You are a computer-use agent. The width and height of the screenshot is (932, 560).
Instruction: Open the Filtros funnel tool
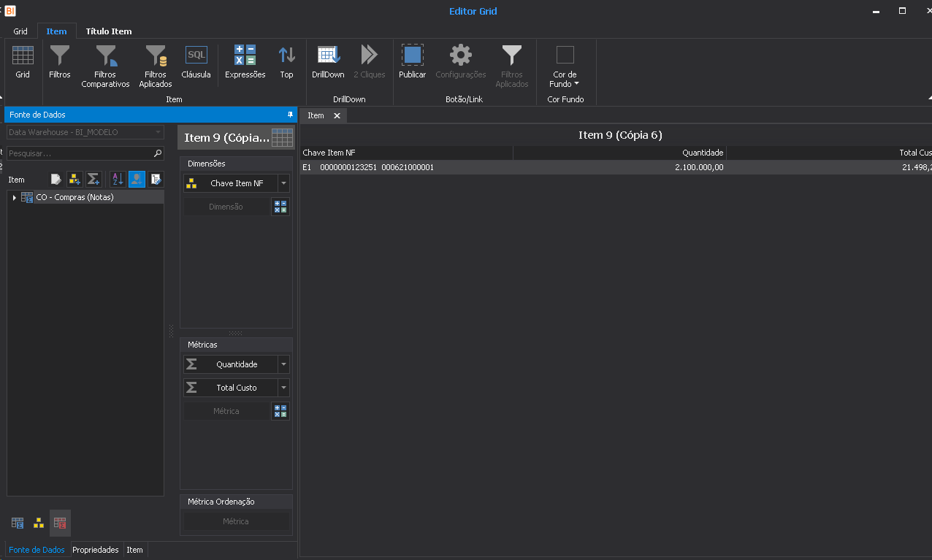click(59, 61)
